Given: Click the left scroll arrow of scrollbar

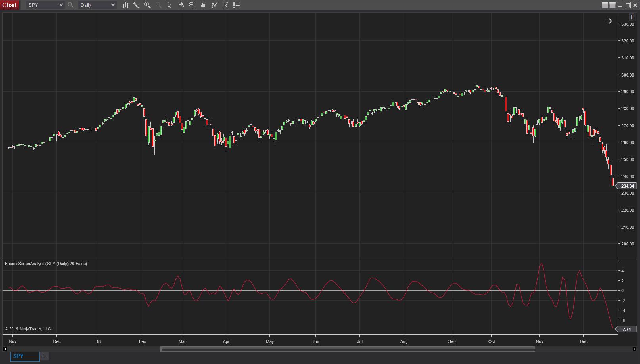Looking at the screenshot, I should 5,349.
